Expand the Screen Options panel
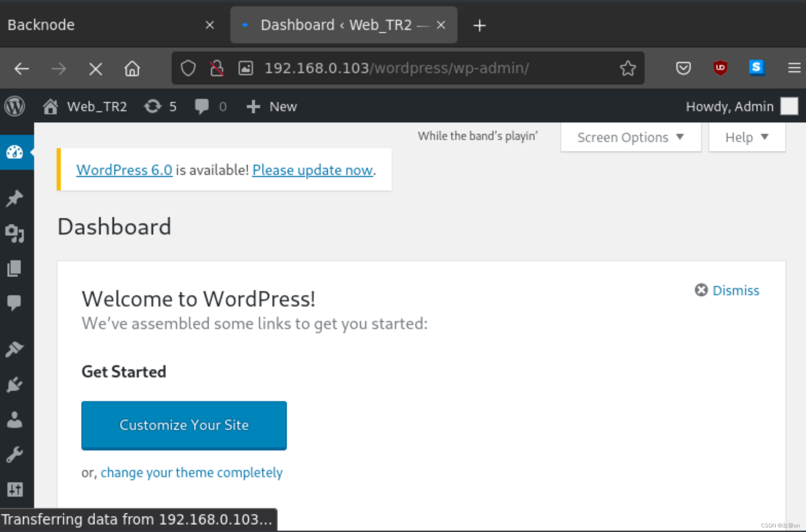 [x=631, y=137]
